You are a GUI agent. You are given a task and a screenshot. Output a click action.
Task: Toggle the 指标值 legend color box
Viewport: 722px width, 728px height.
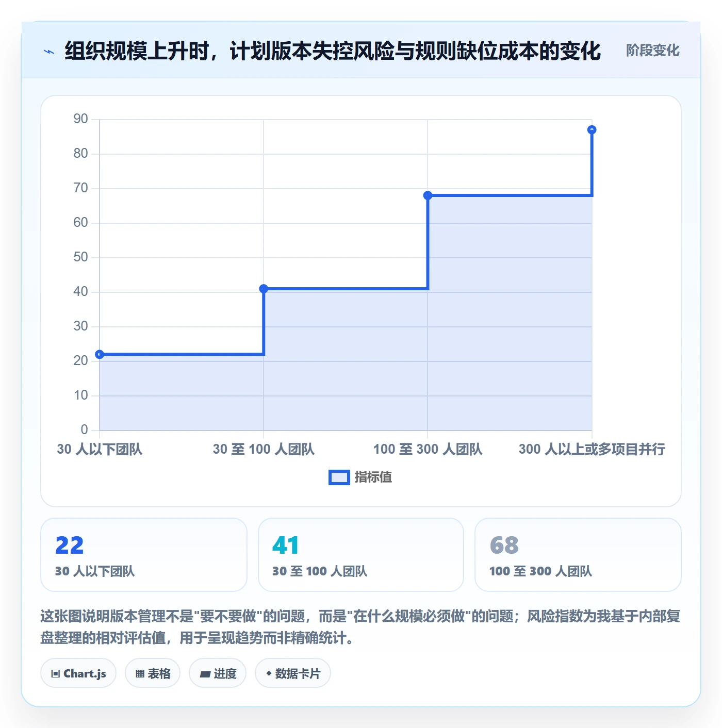coord(339,477)
